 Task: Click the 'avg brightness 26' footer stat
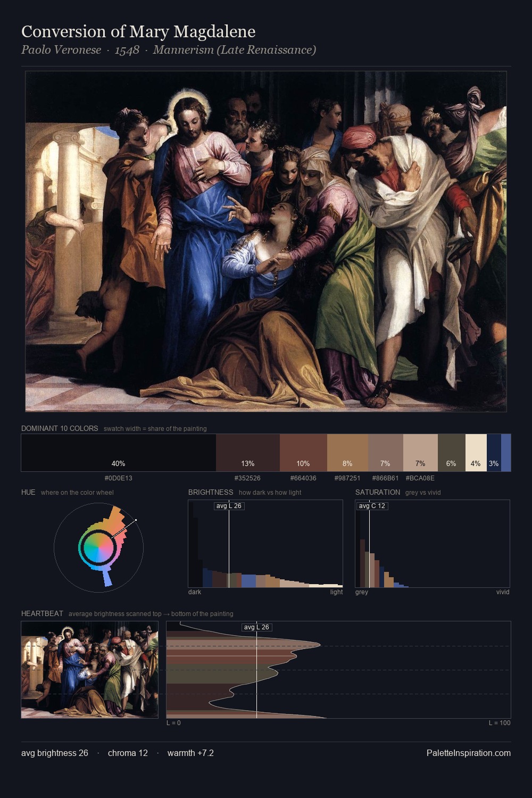click(55, 753)
